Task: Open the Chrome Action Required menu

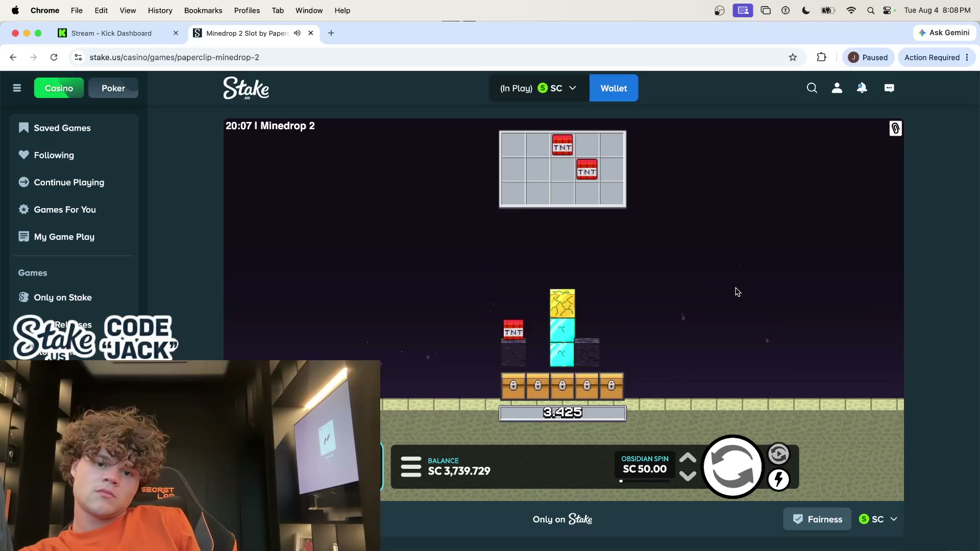Action: coord(937,57)
